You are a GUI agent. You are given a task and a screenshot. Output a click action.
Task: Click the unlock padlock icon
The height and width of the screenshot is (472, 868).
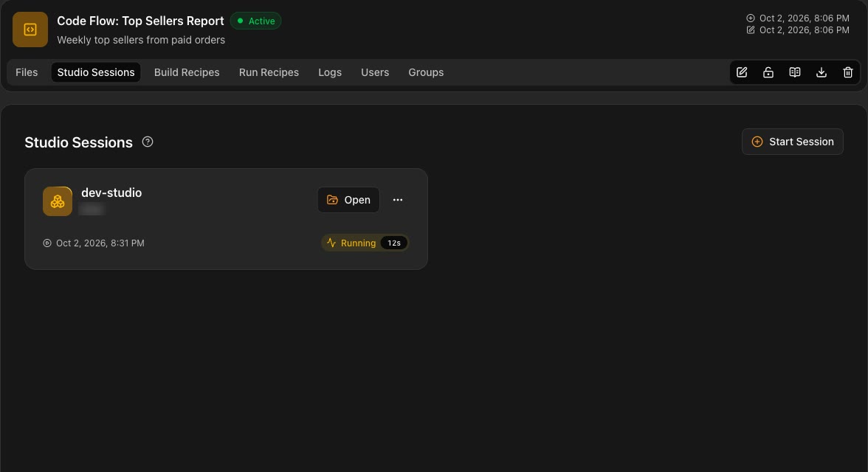[768, 72]
